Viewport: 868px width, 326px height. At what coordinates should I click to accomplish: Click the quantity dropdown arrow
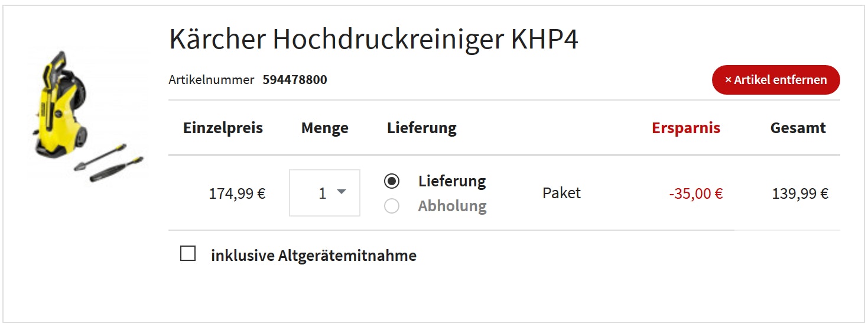(341, 192)
